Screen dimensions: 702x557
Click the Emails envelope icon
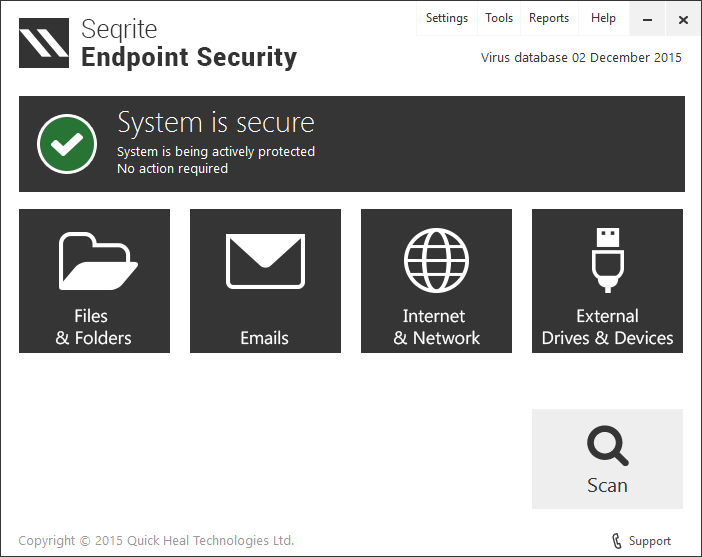click(265, 261)
